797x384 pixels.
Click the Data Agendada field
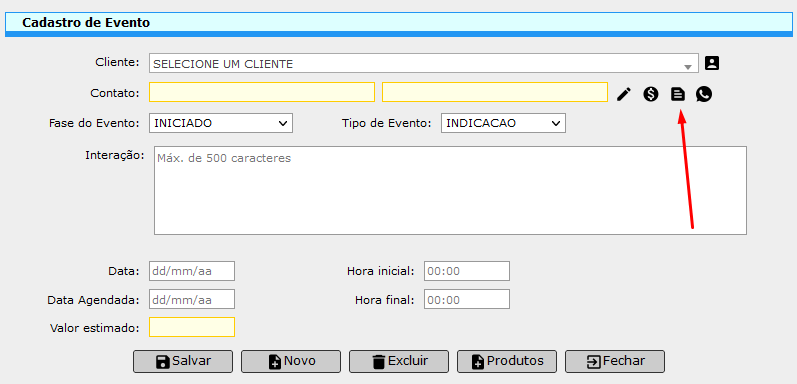tap(192, 299)
